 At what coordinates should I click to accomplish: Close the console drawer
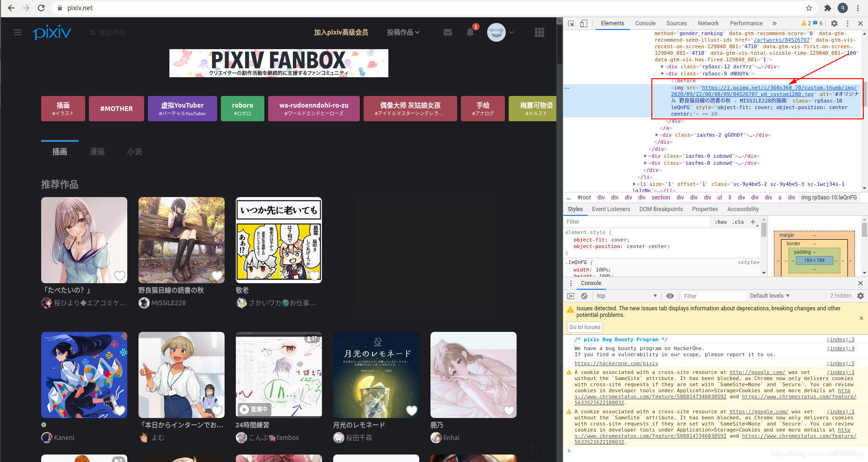point(861,283)
